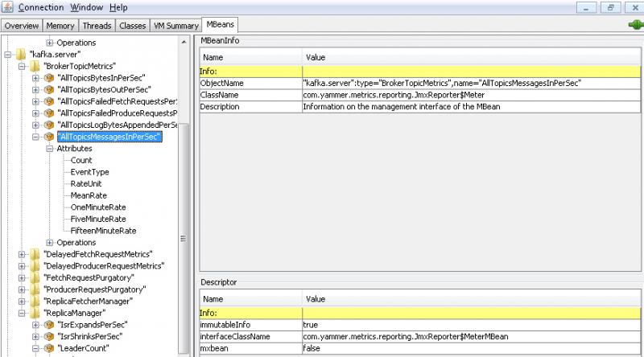Click the BrokerTopicMetrics folder icon
The height and width of the screenshot is (357, 644).
coord(35,66)
